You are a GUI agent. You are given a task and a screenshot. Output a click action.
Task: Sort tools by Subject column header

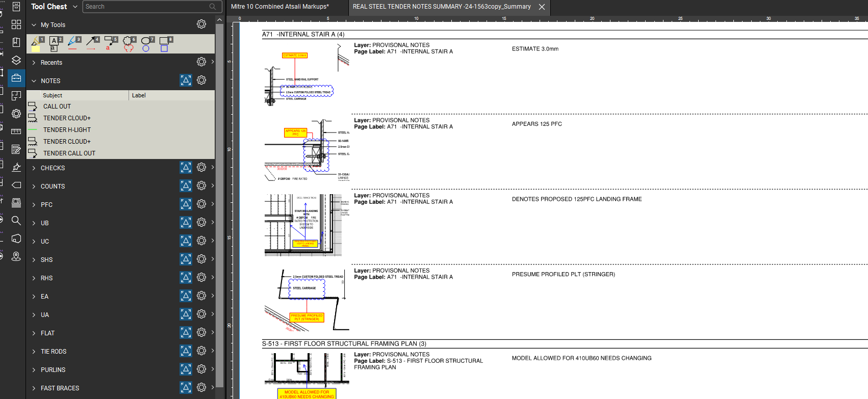78,95
